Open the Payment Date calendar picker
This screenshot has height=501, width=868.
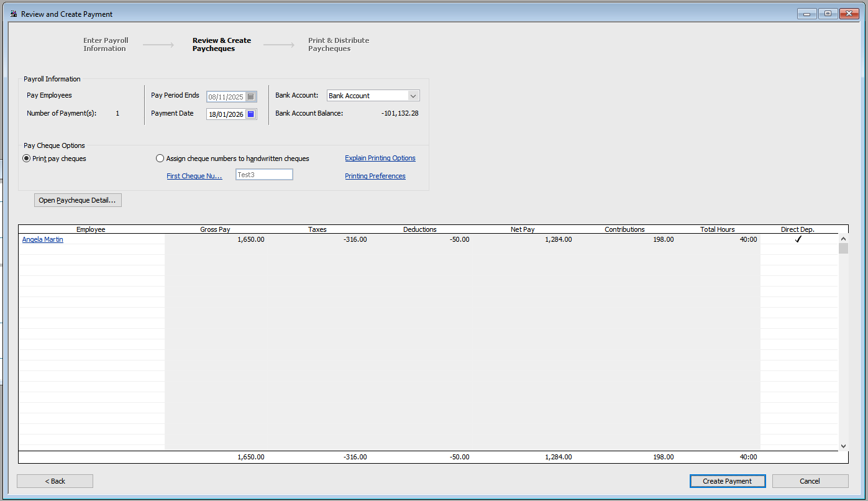click(x=251, y=114)
